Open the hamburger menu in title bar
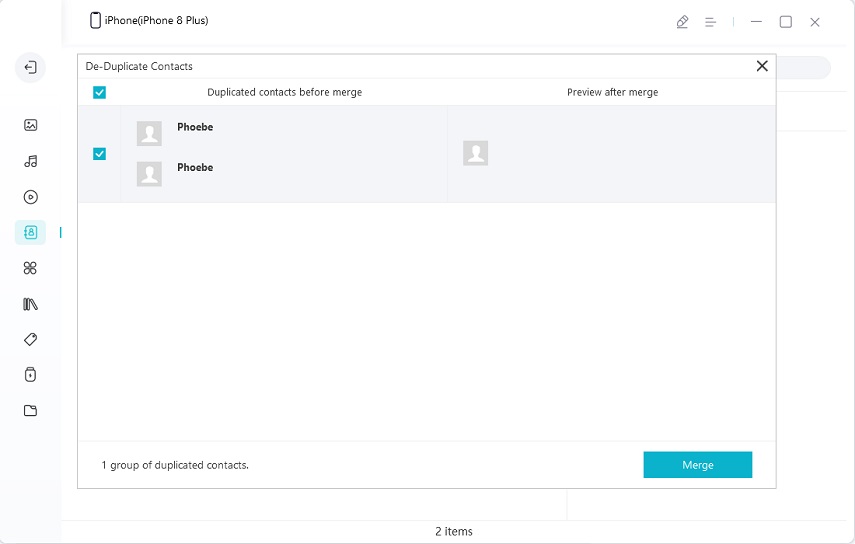 tap(710, 22)
